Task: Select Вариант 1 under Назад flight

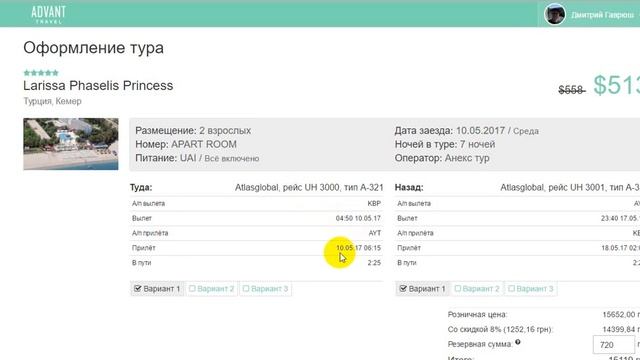Action: pos(422,289)
